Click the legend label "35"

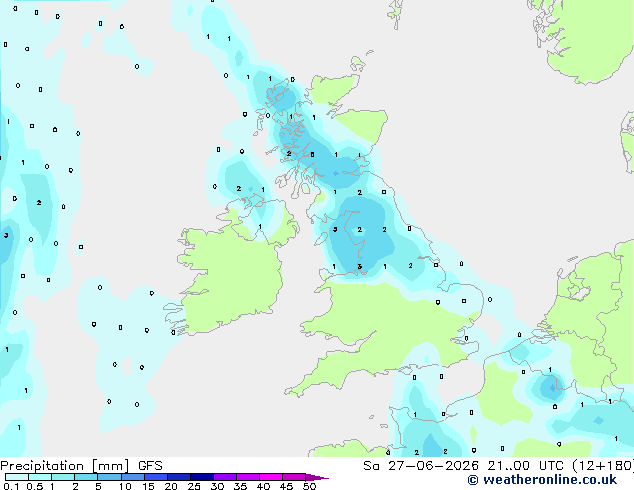[x=240, y=486]
